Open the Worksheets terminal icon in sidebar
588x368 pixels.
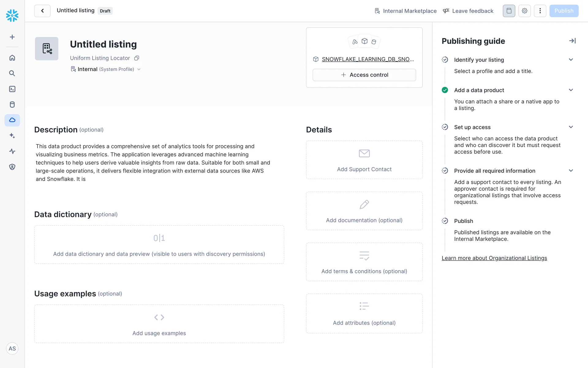click(12, 89)
